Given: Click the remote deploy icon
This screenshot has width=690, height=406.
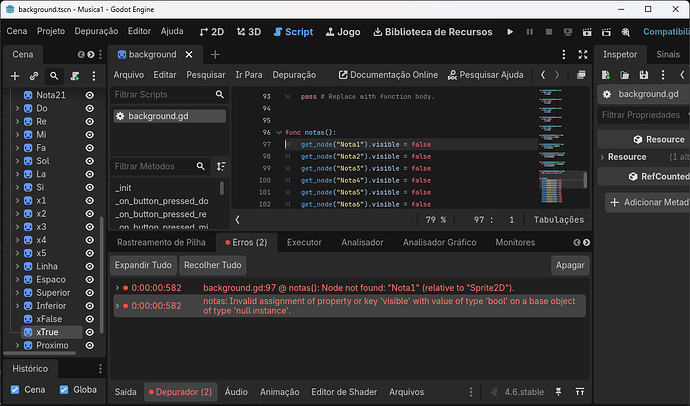Looking at the screenshot, I should 568,32.
